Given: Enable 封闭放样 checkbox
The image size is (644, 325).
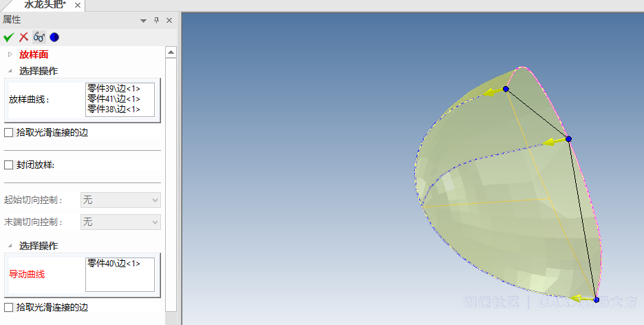Looking at the screenshot, I should click(9, 165).
